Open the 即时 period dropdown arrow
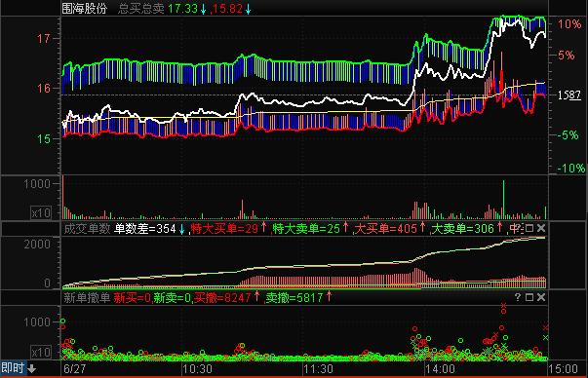Viewport: 588px width, 378px height. pos(32,368)
